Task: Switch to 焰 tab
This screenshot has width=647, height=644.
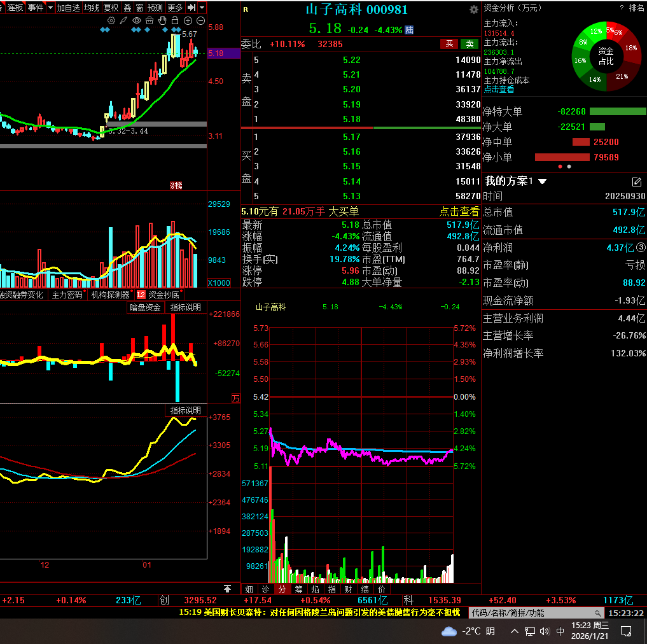Action: [316, 589]
